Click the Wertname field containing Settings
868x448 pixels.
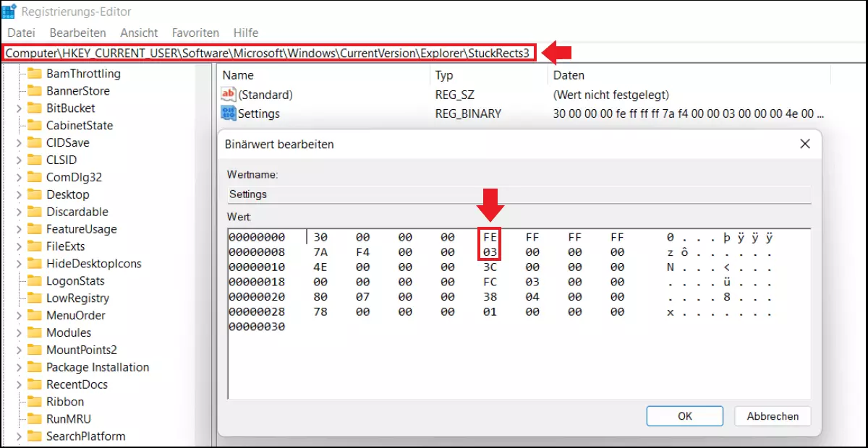(519, 194)
